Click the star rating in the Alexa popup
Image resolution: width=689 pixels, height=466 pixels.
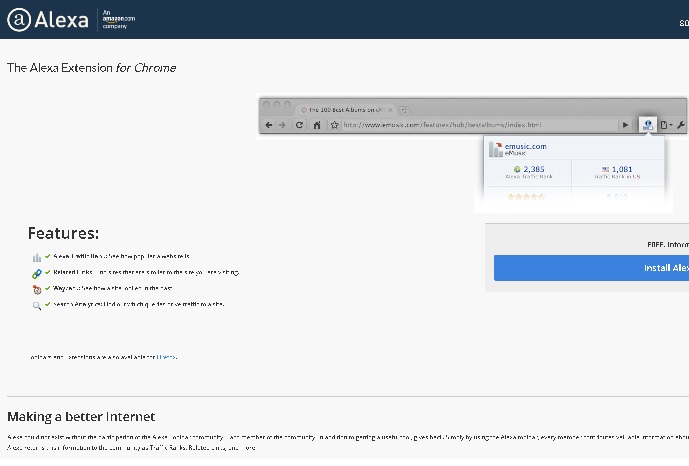[x=526, y=196]
